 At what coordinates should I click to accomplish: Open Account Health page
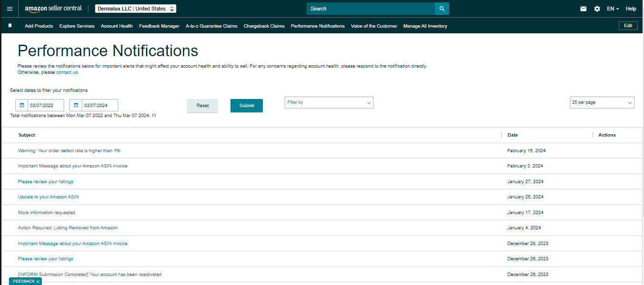coord(117,26)
